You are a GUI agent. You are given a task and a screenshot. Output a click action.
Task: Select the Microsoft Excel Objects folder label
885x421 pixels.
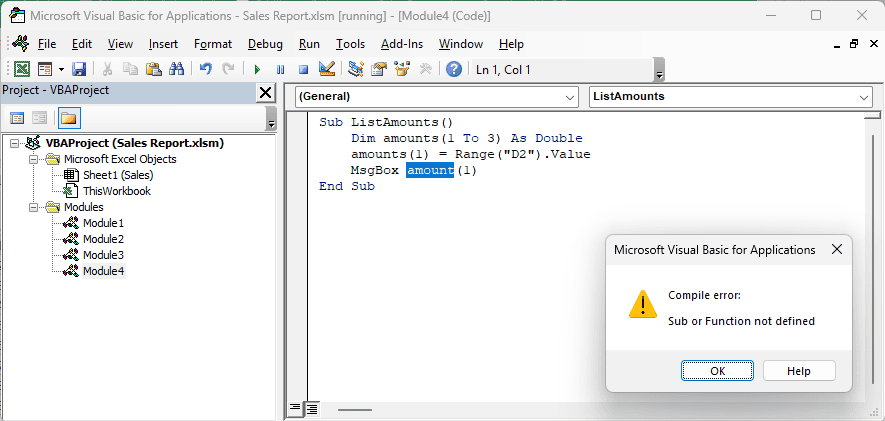tap(120, 159)
